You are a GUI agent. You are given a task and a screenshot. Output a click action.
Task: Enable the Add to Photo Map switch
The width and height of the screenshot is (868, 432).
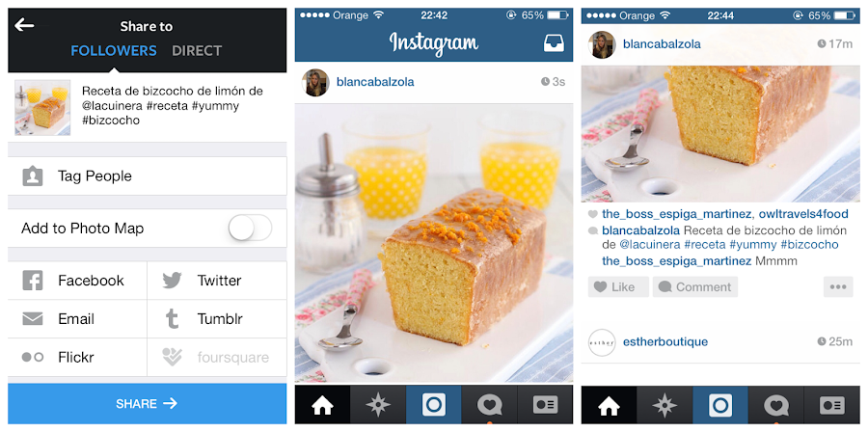click(x=250, y=228)
